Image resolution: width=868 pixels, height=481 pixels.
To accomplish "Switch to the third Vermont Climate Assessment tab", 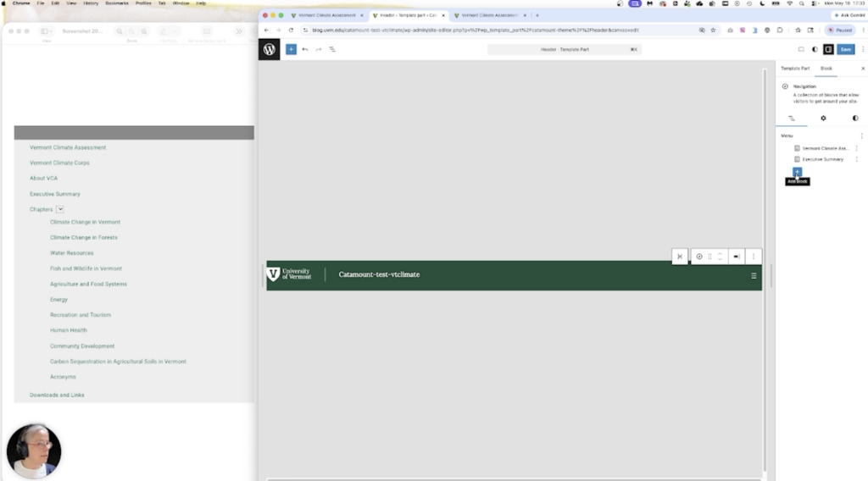I will (489, 15).
